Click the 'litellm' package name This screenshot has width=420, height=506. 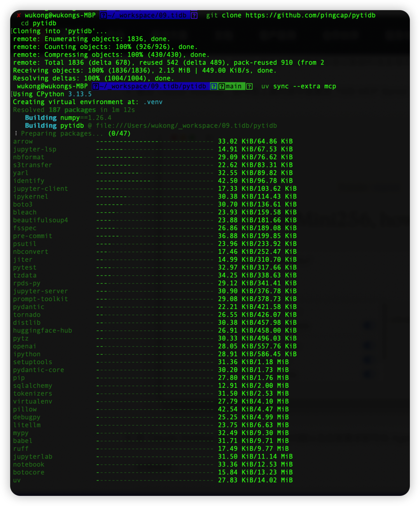tap(27, 425)
